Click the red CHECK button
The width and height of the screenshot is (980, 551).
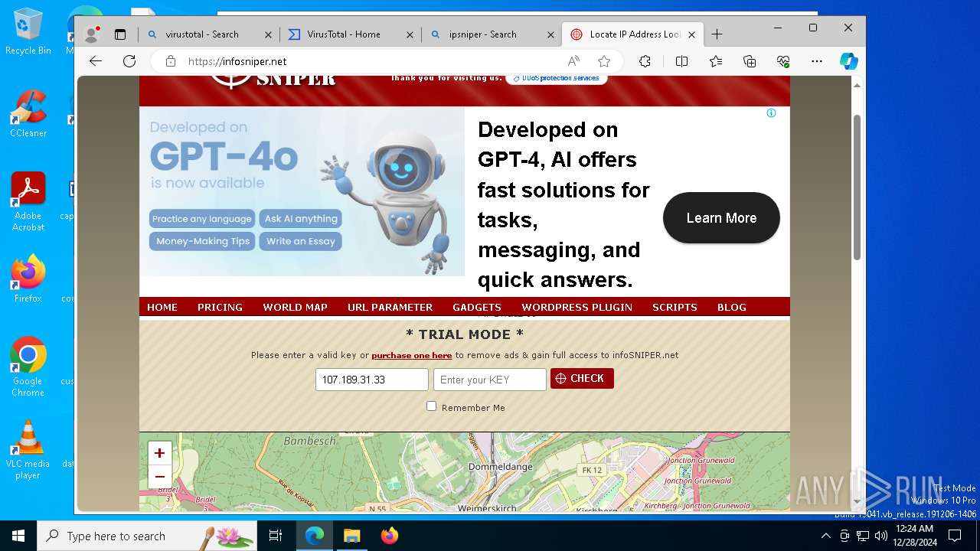(582, 379)
